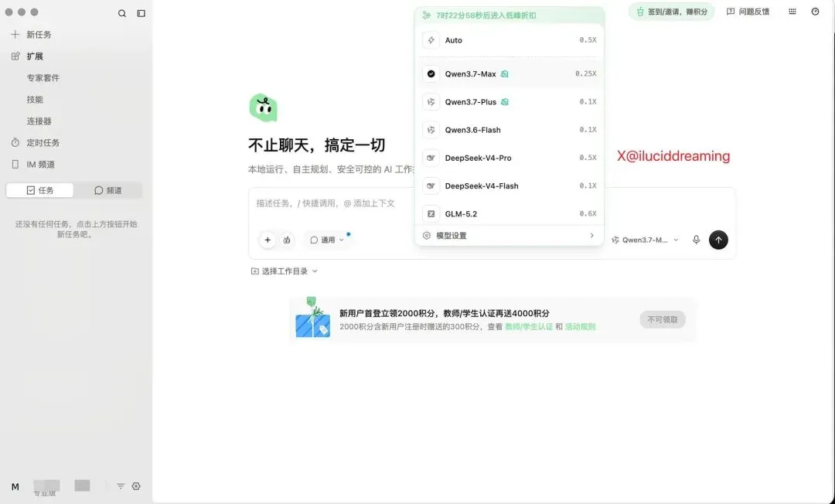Collapse the sidebar using panel icon

(x=141, y=13)
